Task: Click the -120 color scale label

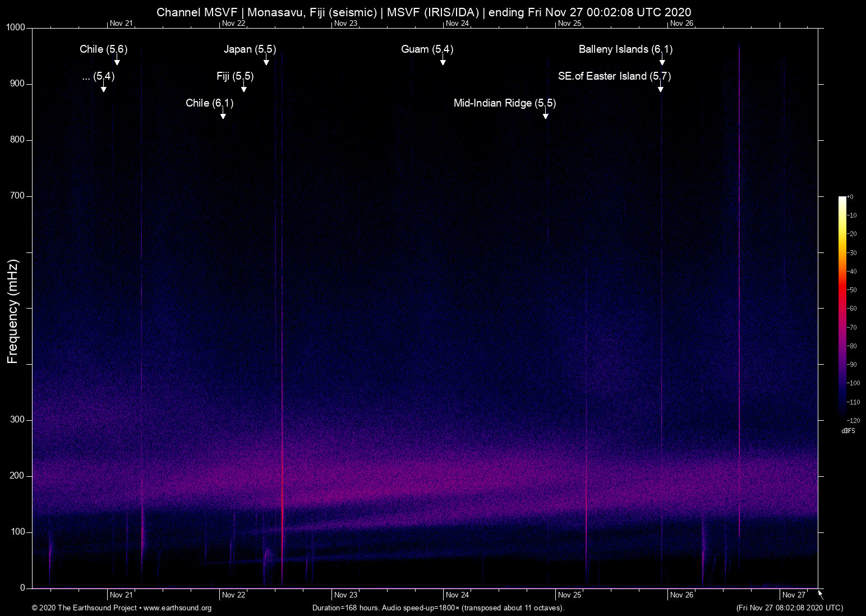Action: [853, 420]
